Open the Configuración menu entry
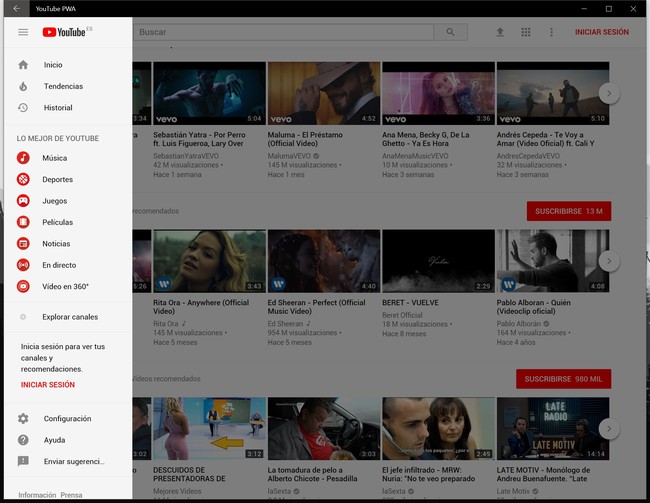This screenshot has width=650, height=503. click(x=68, y=418)
